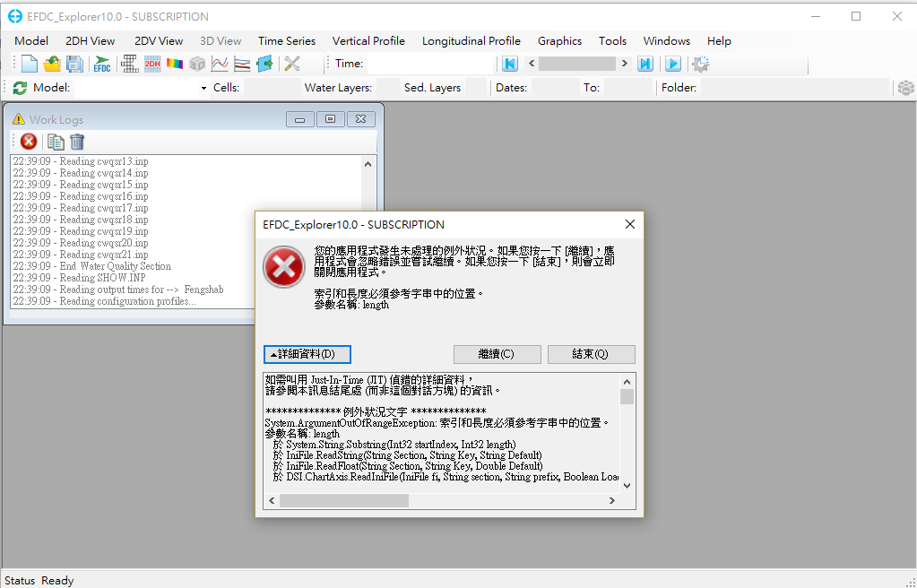Open the 2DH view toolbar icon
The image size is (917, 588).
coord(152,64)
